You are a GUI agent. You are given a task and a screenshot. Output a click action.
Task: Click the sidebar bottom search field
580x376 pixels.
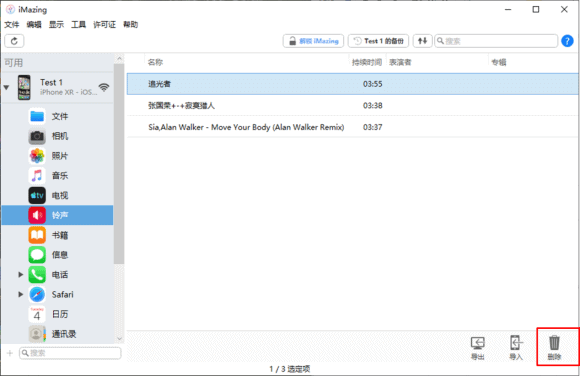click(x=70, y=353)
